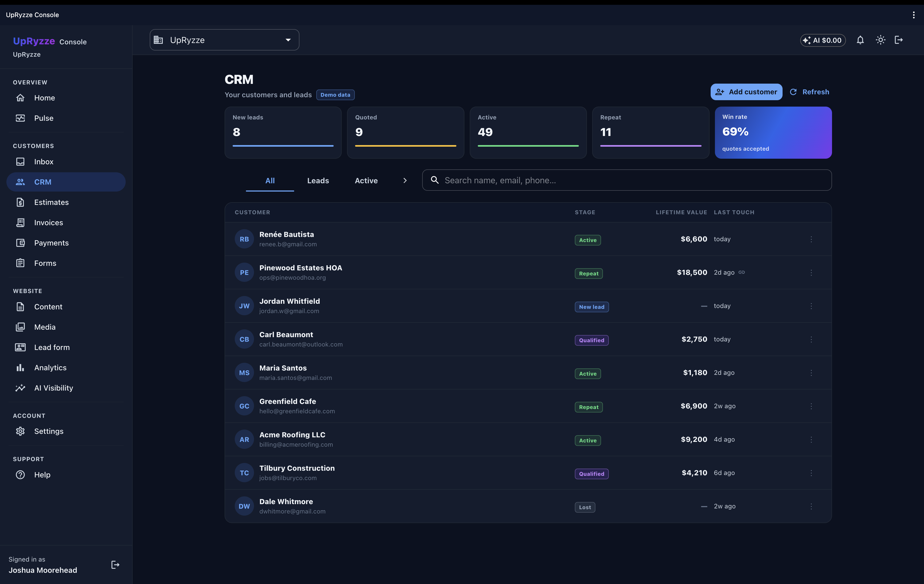
Task: Open Content under Website
Action: point(66,307)
